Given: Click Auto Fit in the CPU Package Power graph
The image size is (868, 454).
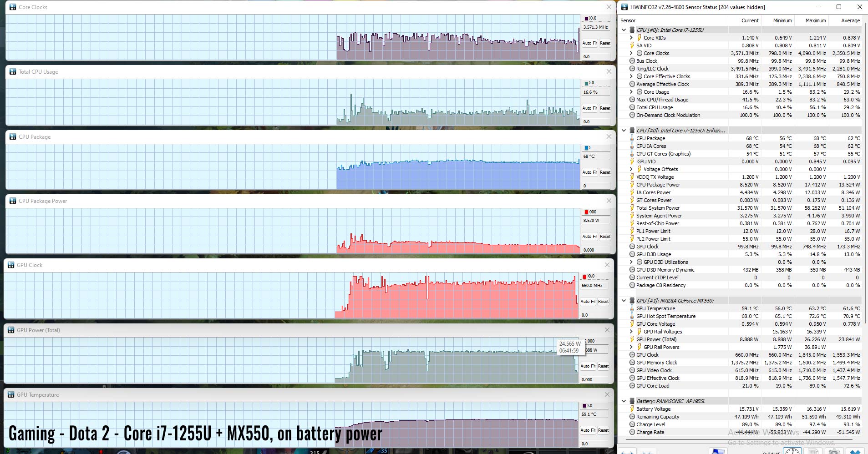Looking at the screenshot, I should click(589, 237).
